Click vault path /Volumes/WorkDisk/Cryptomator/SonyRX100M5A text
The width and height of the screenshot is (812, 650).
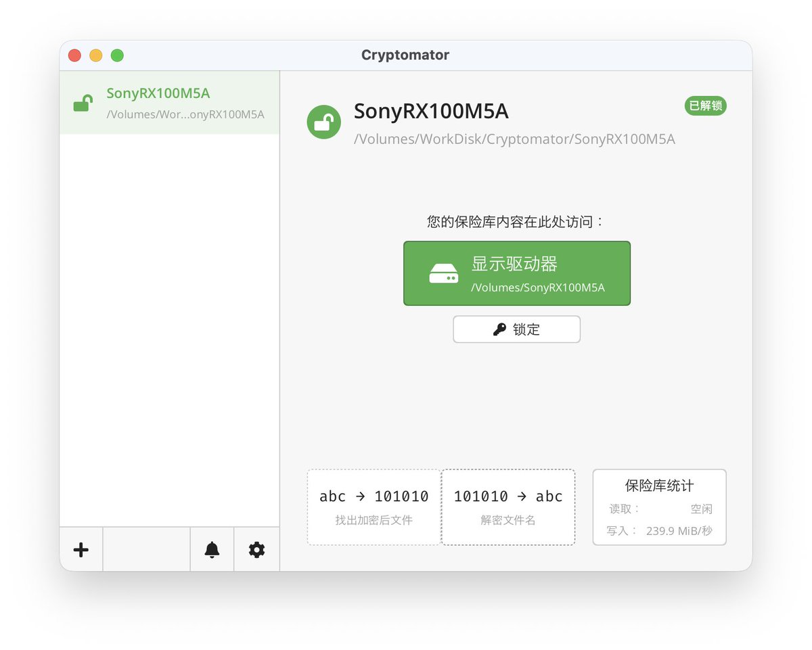pyautogui.click(x=515, y=139)
